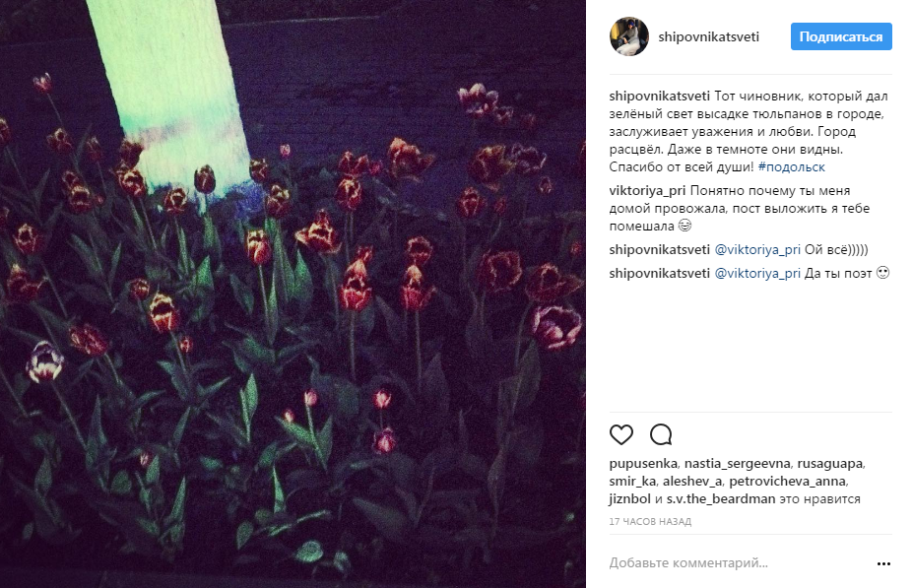
Task: Open viktoriya_pri commenter profile name
Action: tap(647, 191)
